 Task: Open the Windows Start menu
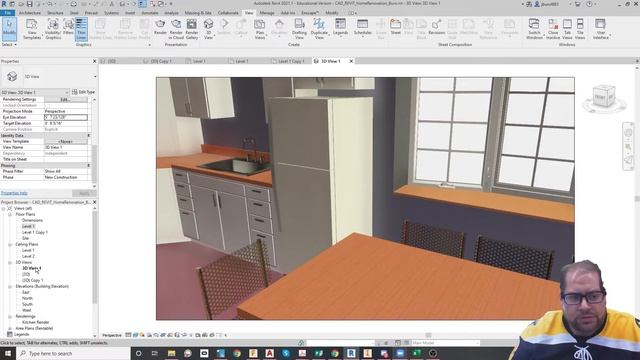click(8, 353)
